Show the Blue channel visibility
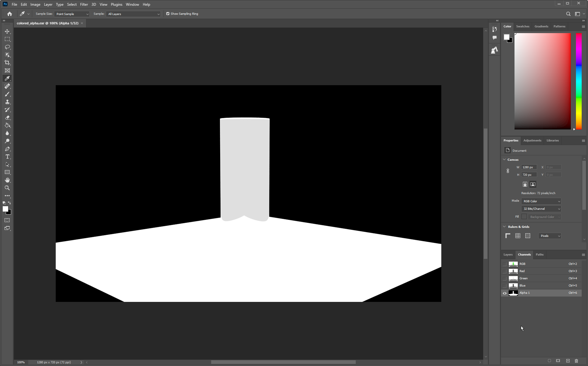 505,286
